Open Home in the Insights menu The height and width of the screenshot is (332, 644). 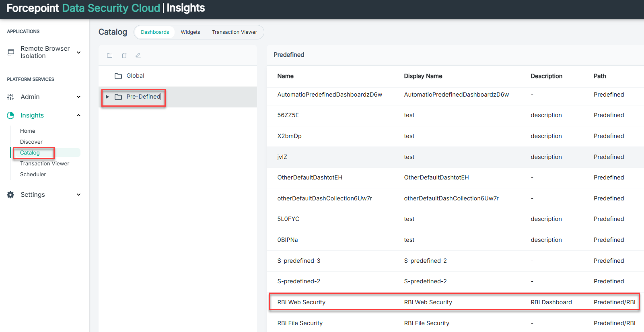pyautogui.click(x=28, y=131)
